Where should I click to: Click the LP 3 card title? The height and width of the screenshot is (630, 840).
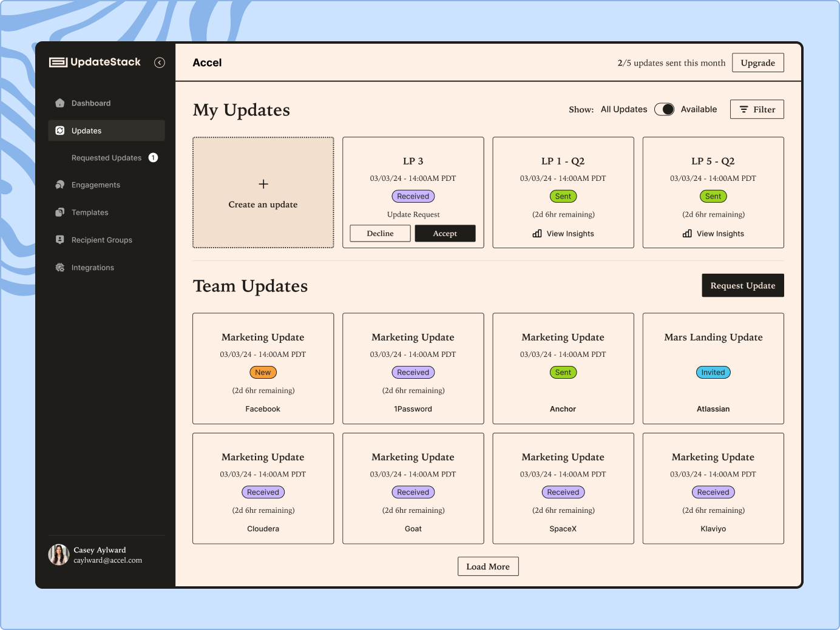click(413, 161)
